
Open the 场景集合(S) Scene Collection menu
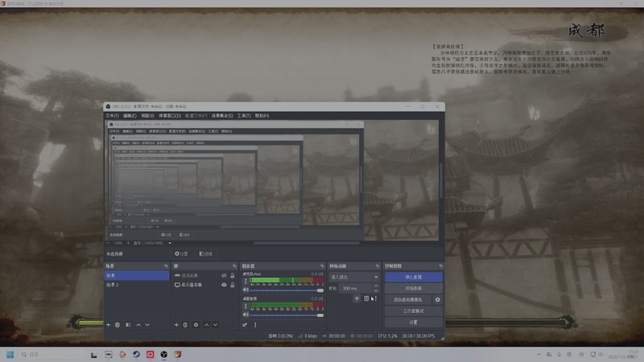point(222,116)
